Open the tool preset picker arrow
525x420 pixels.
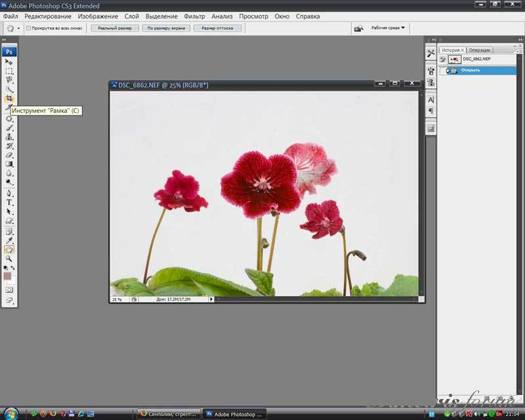point(18,28)
